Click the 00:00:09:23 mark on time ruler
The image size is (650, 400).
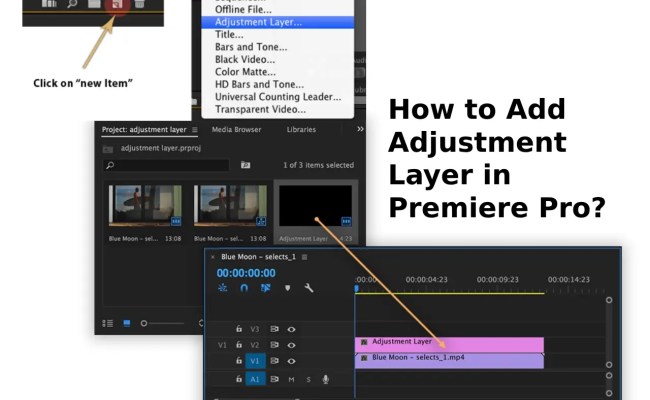pos(497,279)
